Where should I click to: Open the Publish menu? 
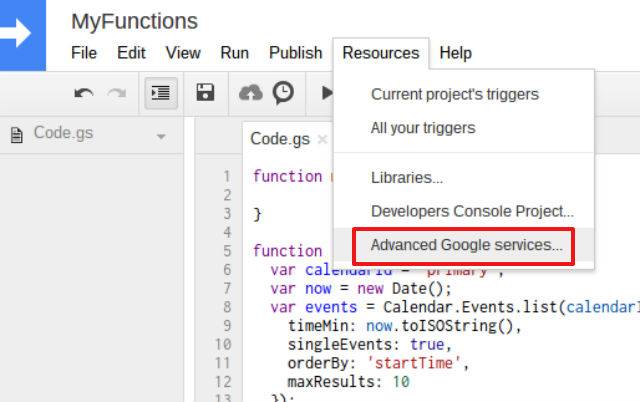click(x=296, y=53)
